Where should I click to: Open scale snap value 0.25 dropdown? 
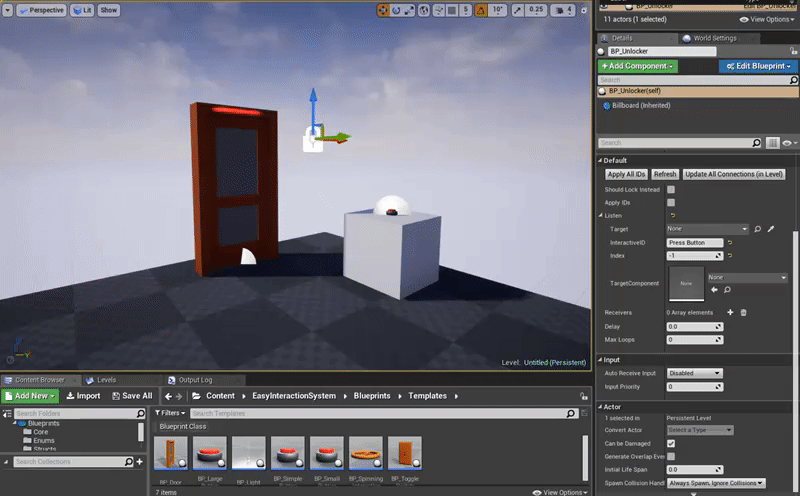pyautogui.click(x=536, y=10)
